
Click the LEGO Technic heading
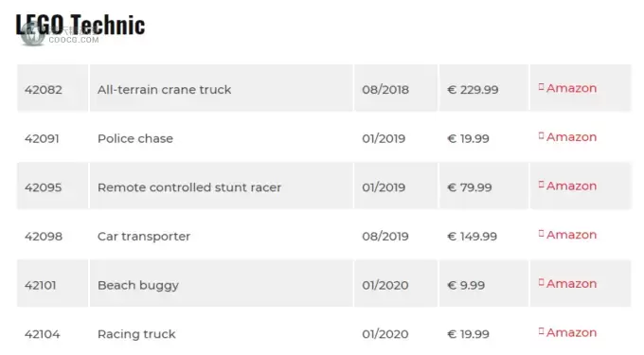pos(80,25)
